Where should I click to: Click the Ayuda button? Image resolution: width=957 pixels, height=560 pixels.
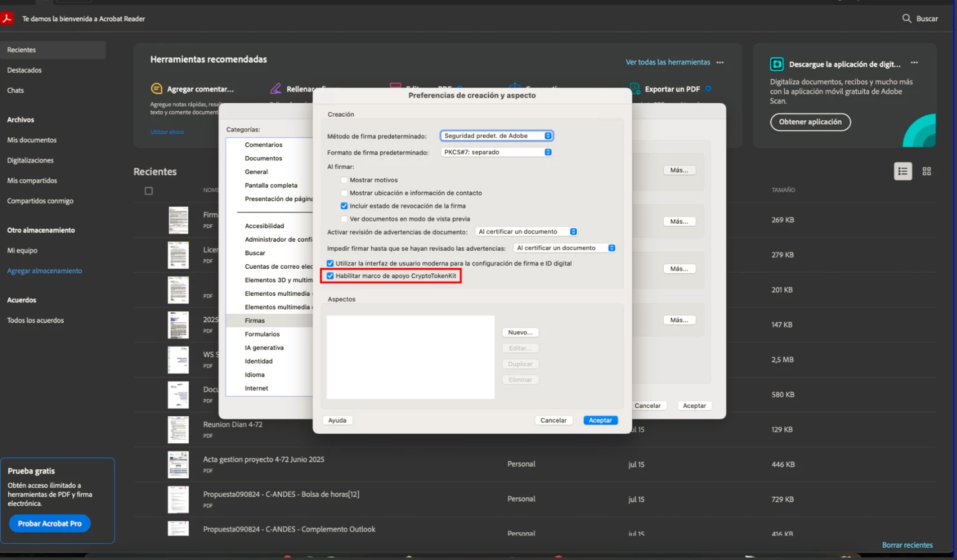pyautogui.click(x=337, y=420)
